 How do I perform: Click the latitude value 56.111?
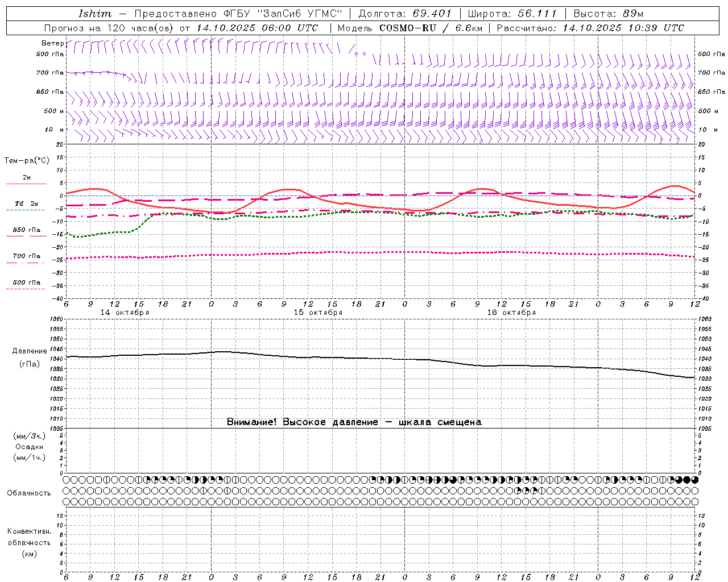click(x=537, y=14)
